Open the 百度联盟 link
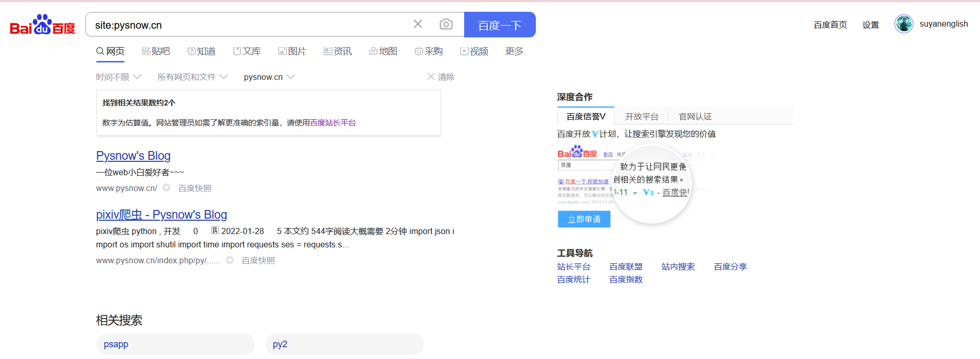The height and width of the screenshot is (359, 980). (626, 267)
